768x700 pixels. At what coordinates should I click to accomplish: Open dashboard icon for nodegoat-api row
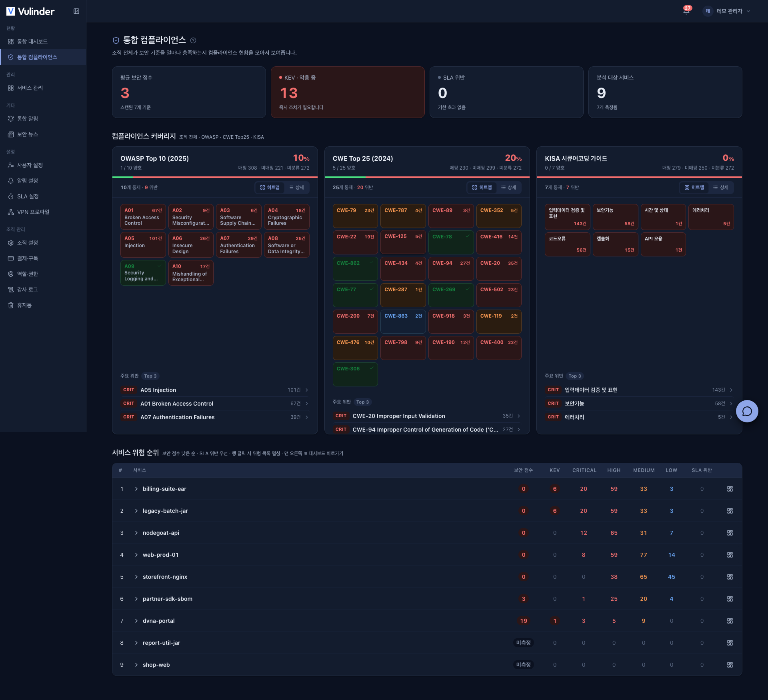click(730, 533)
